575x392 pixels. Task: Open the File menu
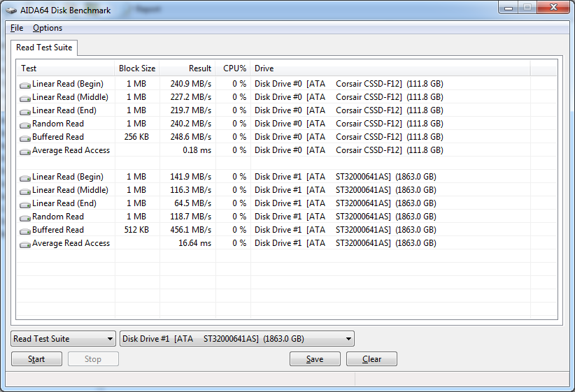pos(17,28)
